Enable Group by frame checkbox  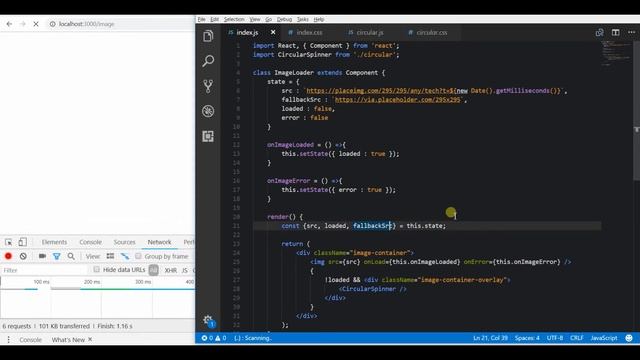pos(138,256)
